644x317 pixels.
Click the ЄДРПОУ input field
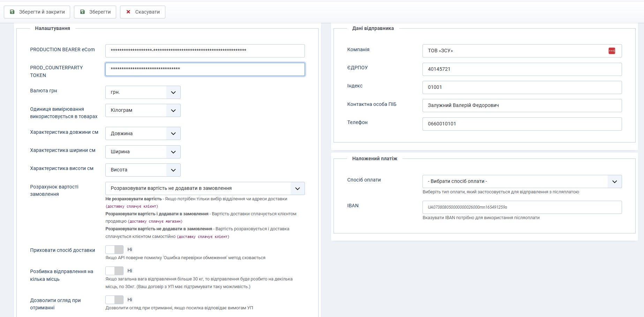[522, 69]
